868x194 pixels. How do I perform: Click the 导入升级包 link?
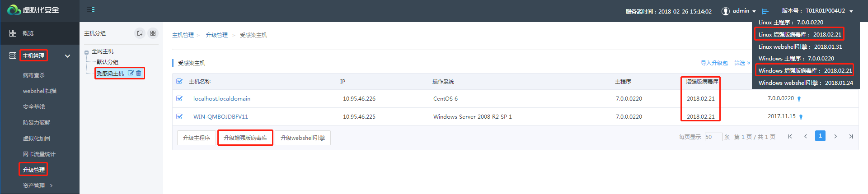pos(714,63)
